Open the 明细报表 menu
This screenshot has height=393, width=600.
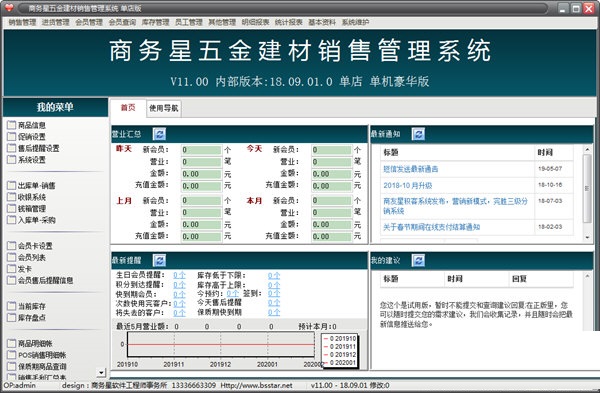(x=255, y=22)
